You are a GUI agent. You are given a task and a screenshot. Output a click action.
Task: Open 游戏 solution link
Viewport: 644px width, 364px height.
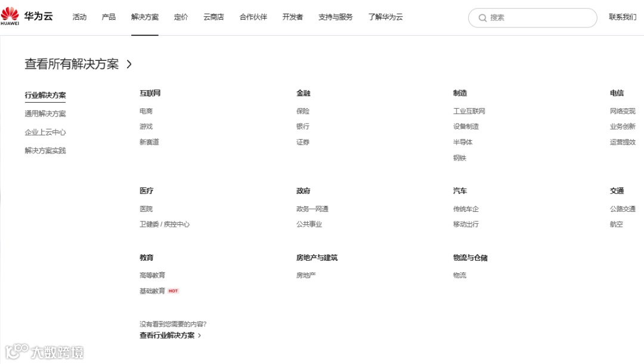(x=146, y=126)
